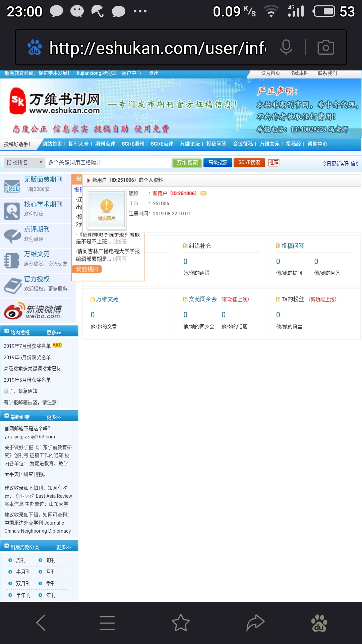Open the 万维论坛 navigation menu item
This screenshot has height=644, width=362.
[x=190, y=144]
